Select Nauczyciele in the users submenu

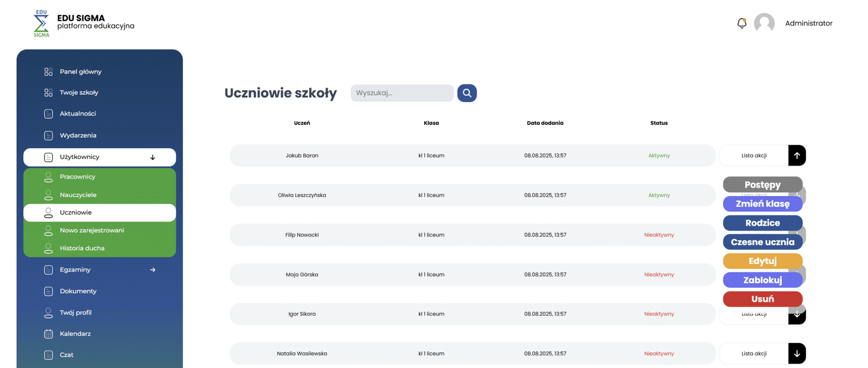78,195
